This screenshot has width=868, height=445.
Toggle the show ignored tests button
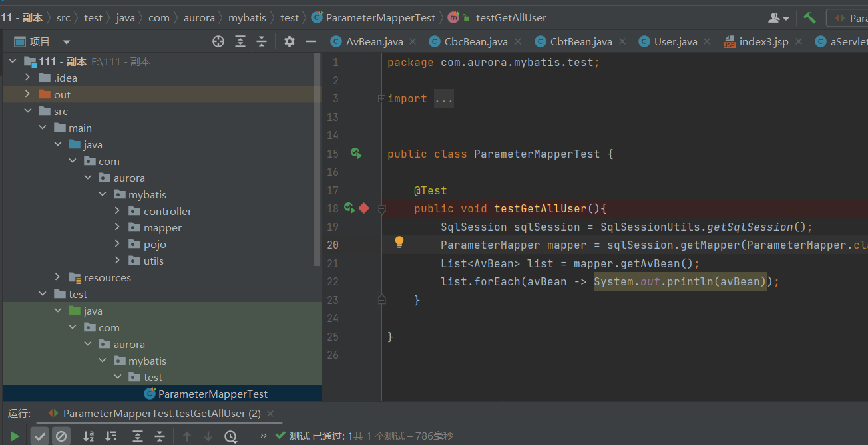pyautogui.click(x=61, y=436)
